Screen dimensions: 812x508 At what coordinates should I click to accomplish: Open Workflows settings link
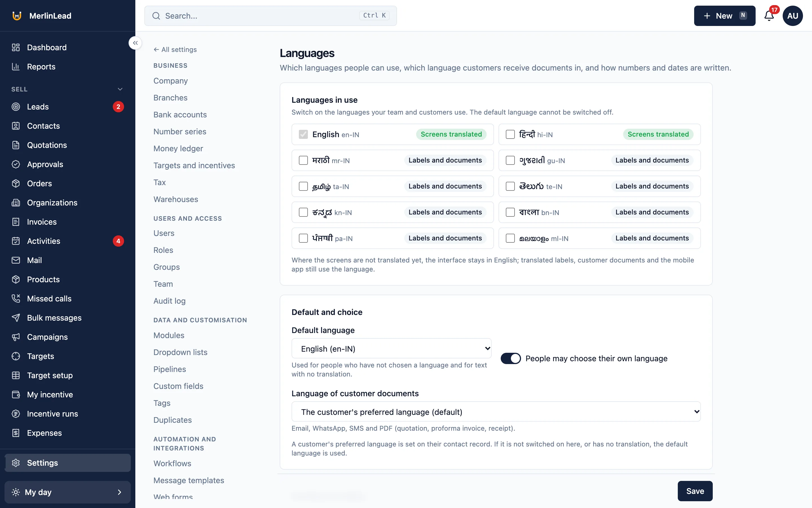click(172, 463)
